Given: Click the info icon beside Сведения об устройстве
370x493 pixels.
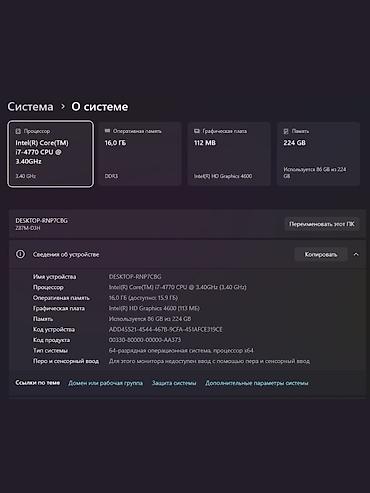Looking at the screenshot, I should [x=20, y=254].
